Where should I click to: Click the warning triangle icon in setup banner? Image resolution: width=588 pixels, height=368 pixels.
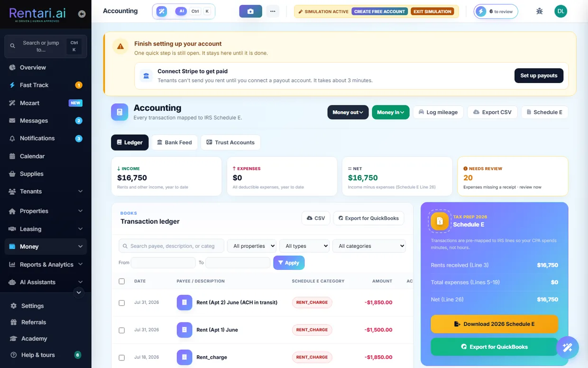click(x=120, y=46)
